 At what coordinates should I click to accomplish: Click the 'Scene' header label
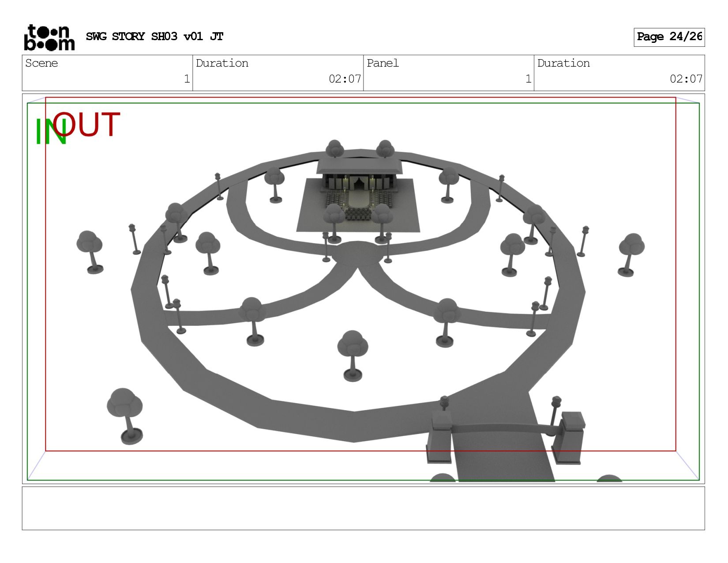[x=41, y=63]
